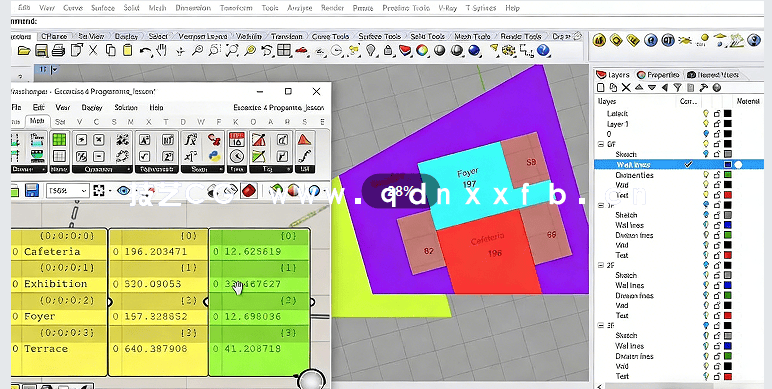The height and width of the screenshot is (389, 772).
Task: Open the Grasshopper Display menu
Action: click(x=92, y=107)
